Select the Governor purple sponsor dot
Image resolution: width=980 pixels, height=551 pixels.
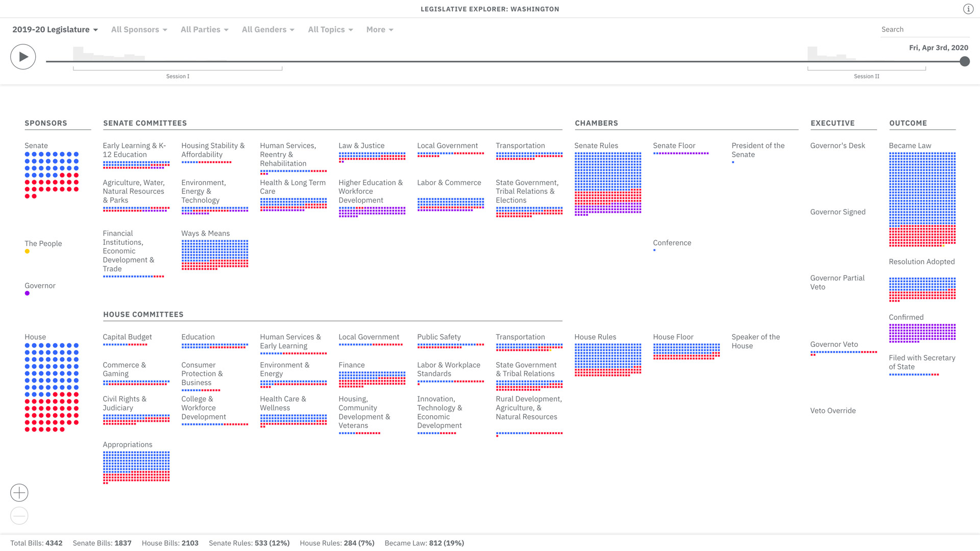point(27,293)
